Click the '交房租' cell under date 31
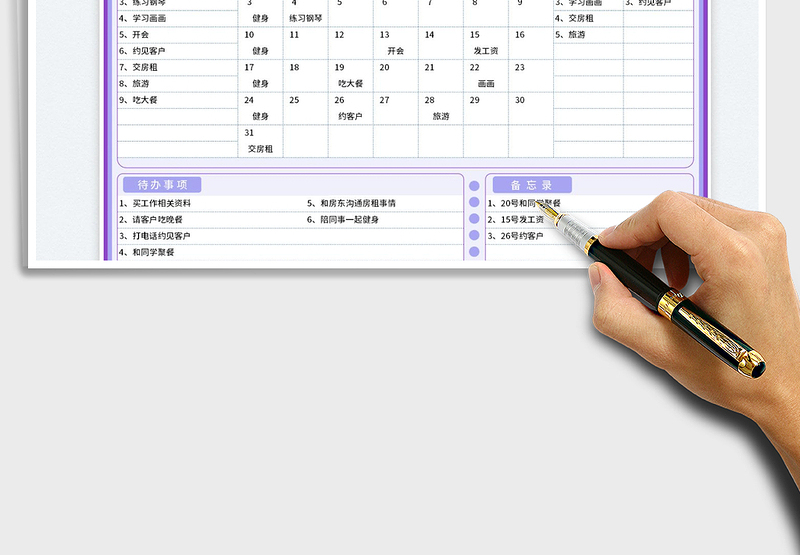This screenshot has width=800, height=555. click(260, 149)
